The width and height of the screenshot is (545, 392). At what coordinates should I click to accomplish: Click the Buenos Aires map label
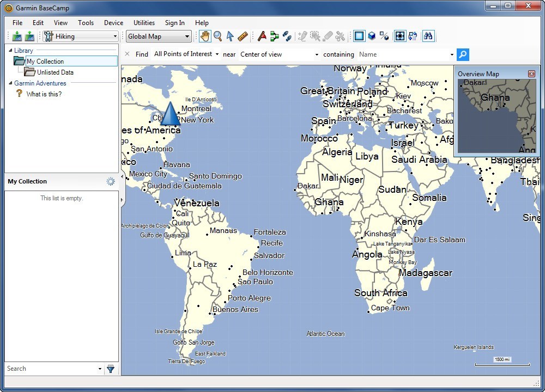(235, 309)
